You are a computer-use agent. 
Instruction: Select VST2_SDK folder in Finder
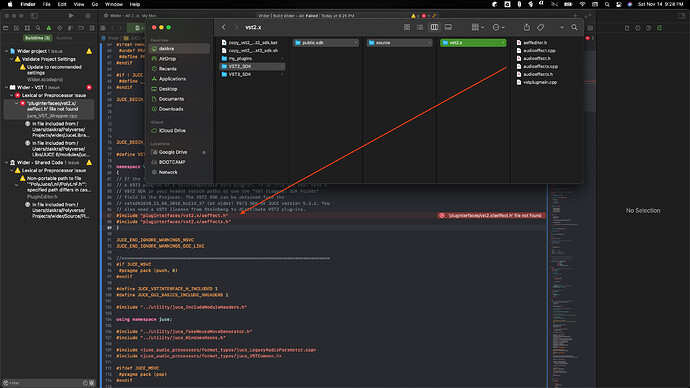(x=252, y=66)
